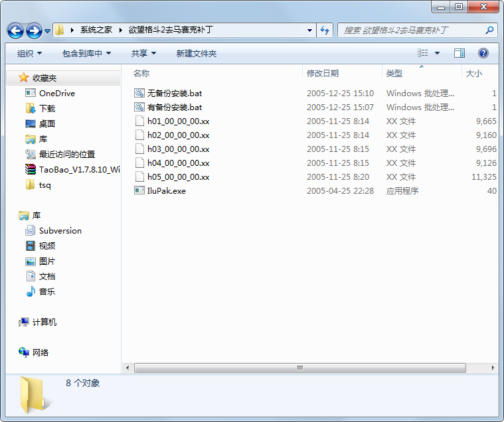The image size is (504, 422).
Task: Open the 包含到库中 toolbar menu
Action: pos(86,53)
